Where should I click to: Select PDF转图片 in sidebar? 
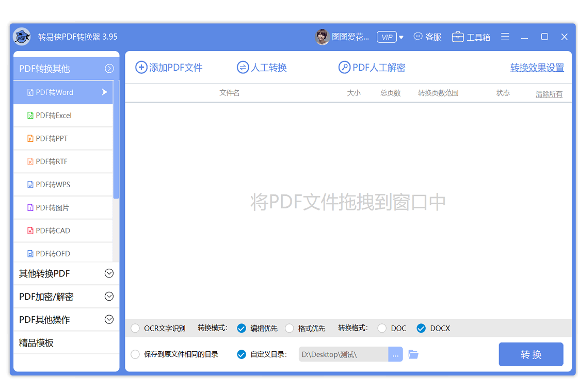tap(63, 208)
